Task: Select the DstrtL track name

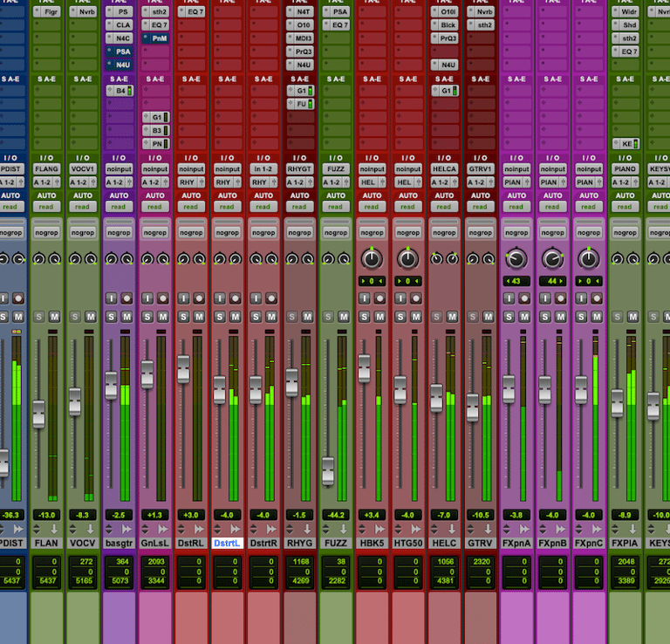Action: [228, 543]
